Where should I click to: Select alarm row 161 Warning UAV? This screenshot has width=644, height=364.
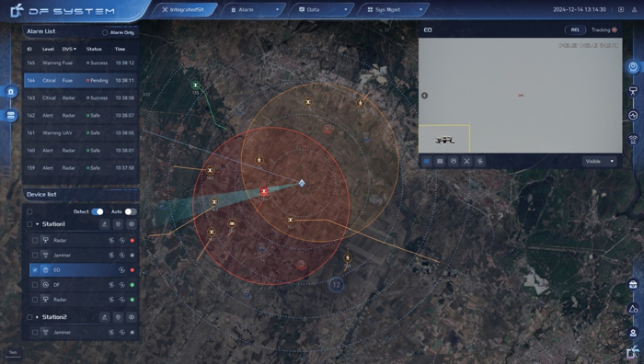(x=81, y=133)
